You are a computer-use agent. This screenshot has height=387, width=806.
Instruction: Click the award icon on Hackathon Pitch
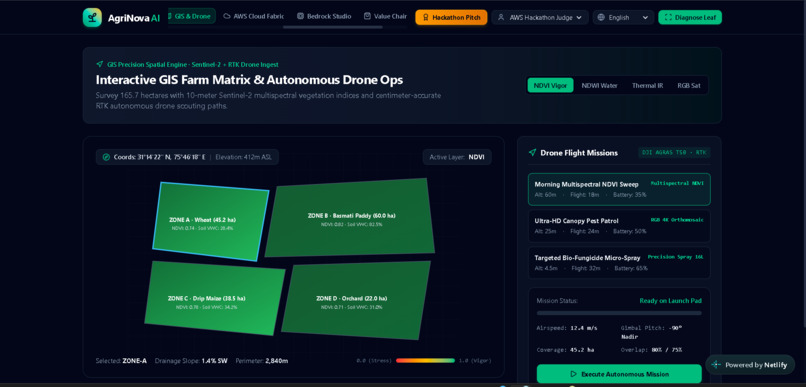pos(426,17)
